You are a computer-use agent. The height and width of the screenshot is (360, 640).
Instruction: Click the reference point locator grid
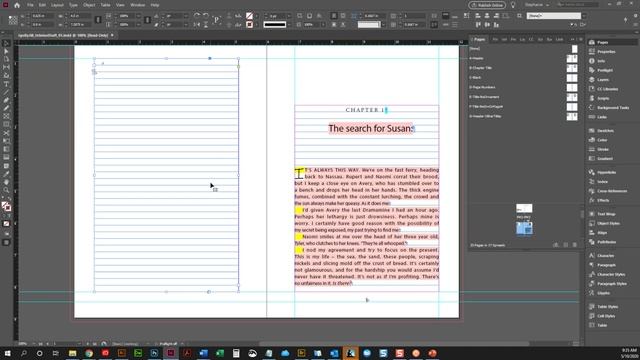click(x=13, y=20)
